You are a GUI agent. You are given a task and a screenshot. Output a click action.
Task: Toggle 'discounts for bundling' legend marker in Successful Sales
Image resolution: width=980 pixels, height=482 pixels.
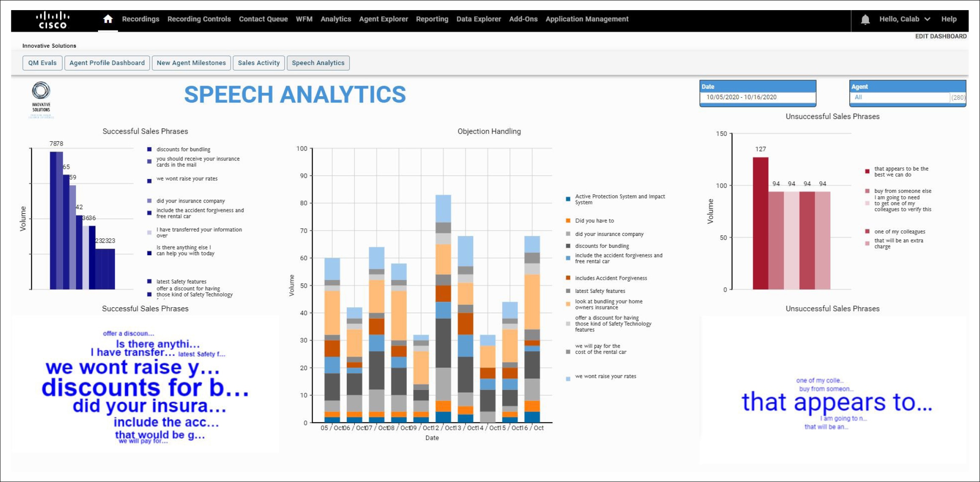(x=149, y=149)
